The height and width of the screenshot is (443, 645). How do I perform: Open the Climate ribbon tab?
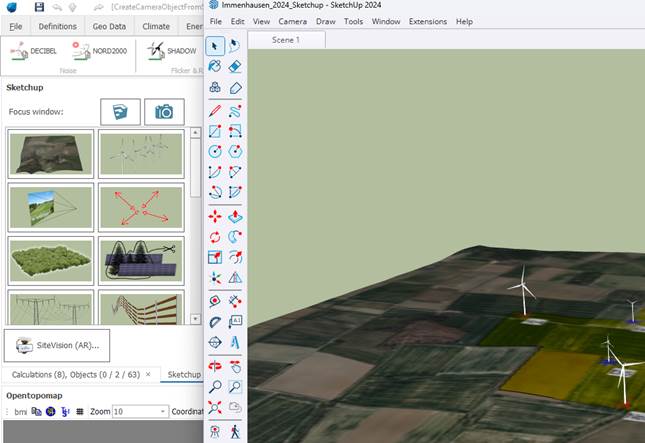156,26
